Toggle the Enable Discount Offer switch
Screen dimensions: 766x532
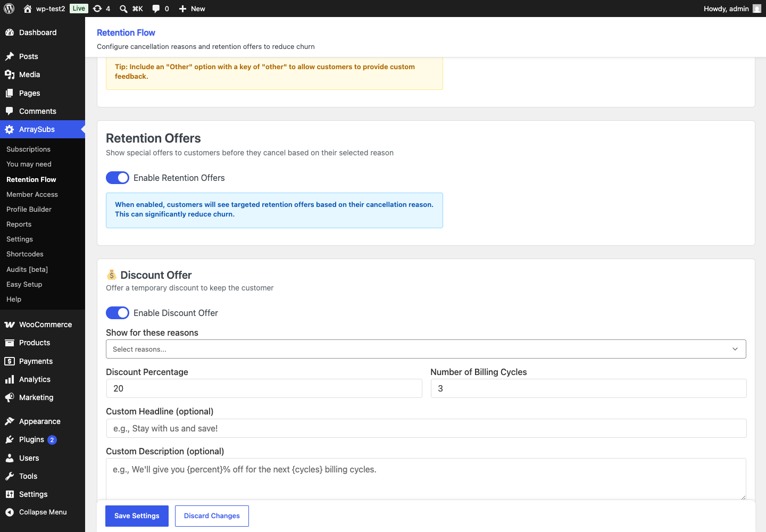118,313
